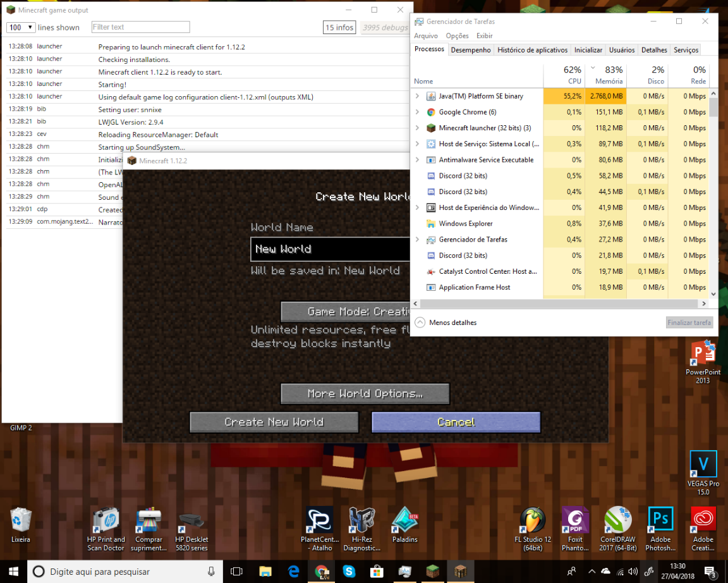Collapse view with Menos detalhes
The image size is (728, 583).
[446, 322]
